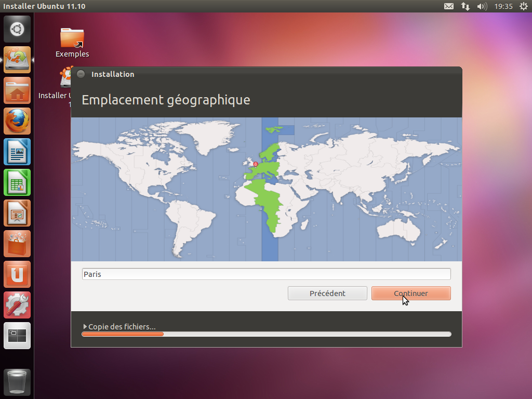The height and width of the screenshot is (399, 532).
Task: Click the Continuer button
Action: pyautogui.click(x=411, y=293)
